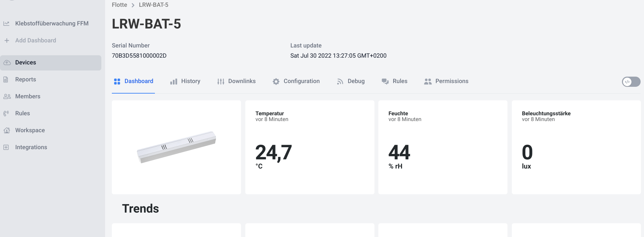Click the Configuration gear icon

tap(276, 82)
